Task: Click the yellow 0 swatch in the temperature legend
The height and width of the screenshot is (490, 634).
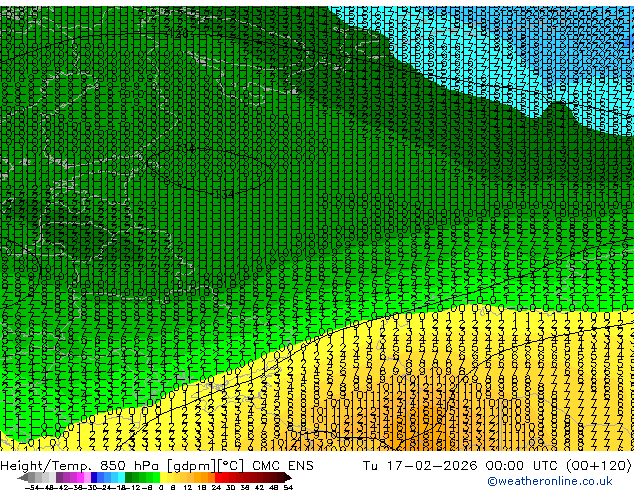Action: tap(163, 477)
